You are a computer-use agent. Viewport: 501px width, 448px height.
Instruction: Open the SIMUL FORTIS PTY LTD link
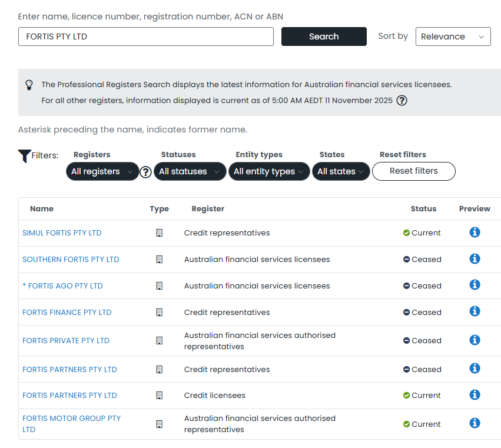(x=62, y=233)
